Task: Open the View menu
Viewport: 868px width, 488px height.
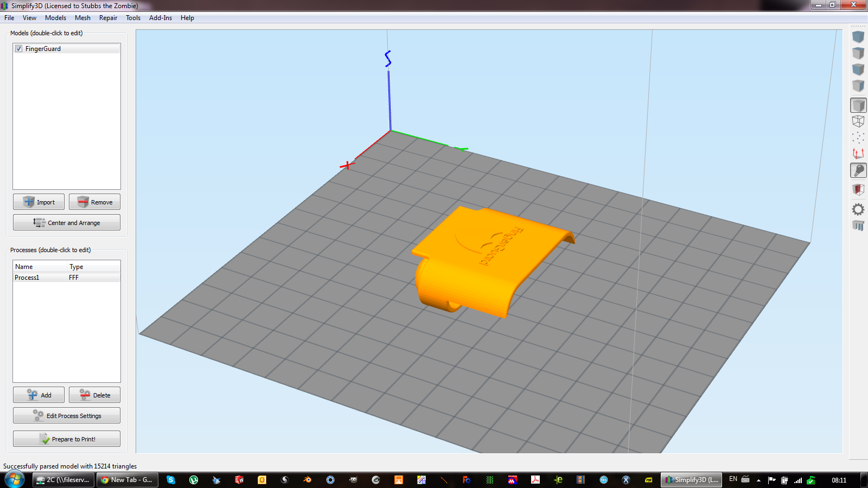Action: point(29,18)
